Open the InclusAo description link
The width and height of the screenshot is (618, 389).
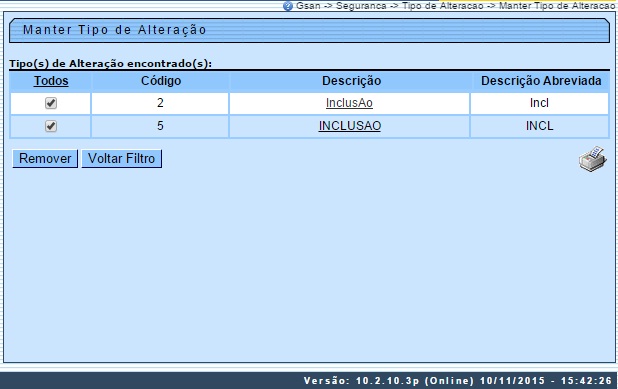point(349,103)
